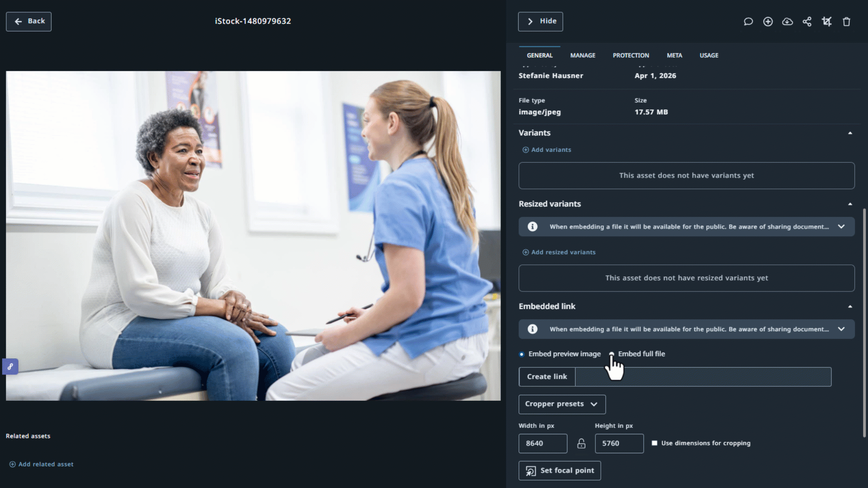Click the right panel vertical scrollbar
Viewport: 868px width, 488px height.
[x=864, y=323]
